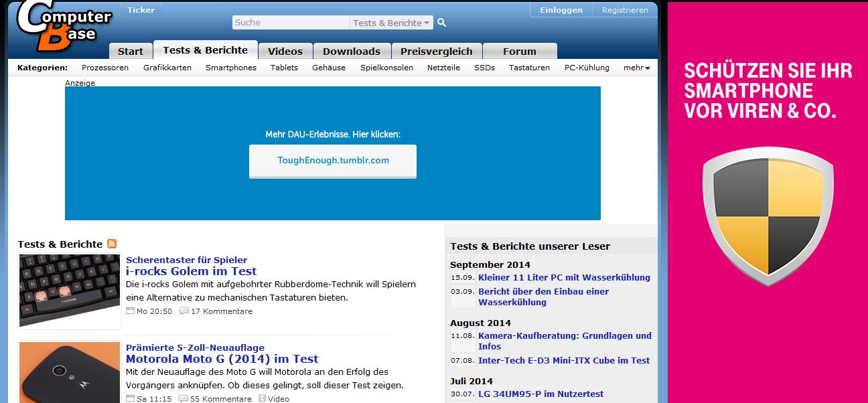Go to the Downloads tab
Image resolution: width=868 pixels, height=403 pixels.
click(x=352, y=52)
